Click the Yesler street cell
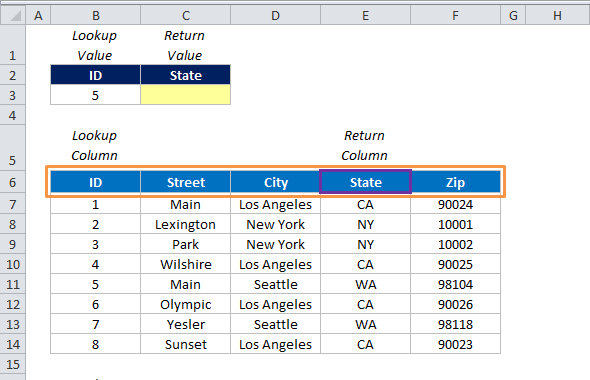 click(x=186, y=324)
